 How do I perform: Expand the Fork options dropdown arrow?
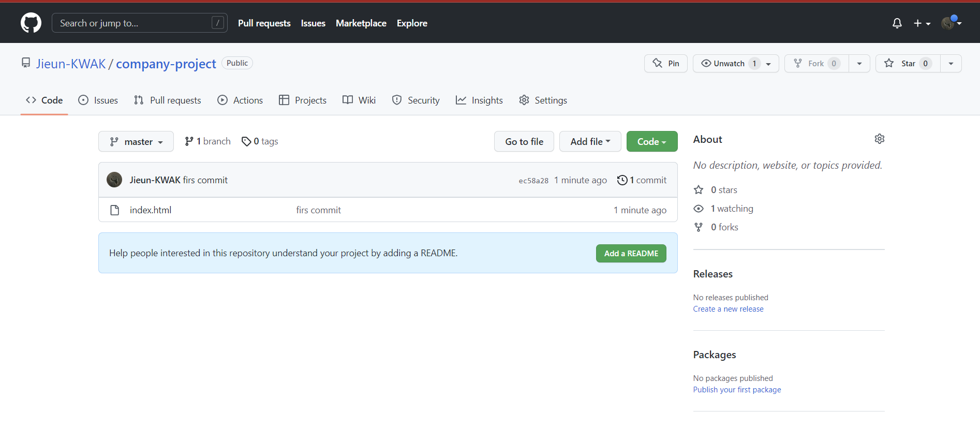[859, 64]
